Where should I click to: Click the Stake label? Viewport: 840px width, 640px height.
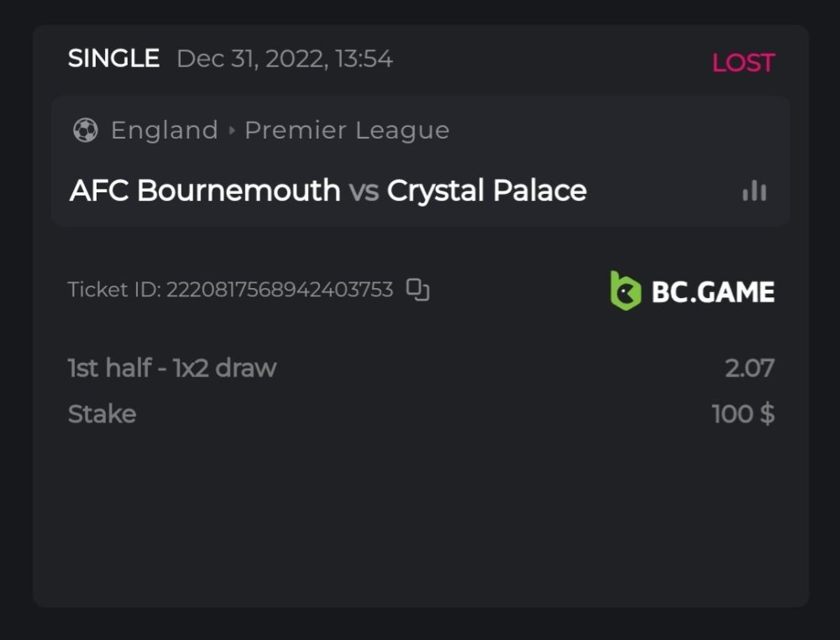click(102, 414)
